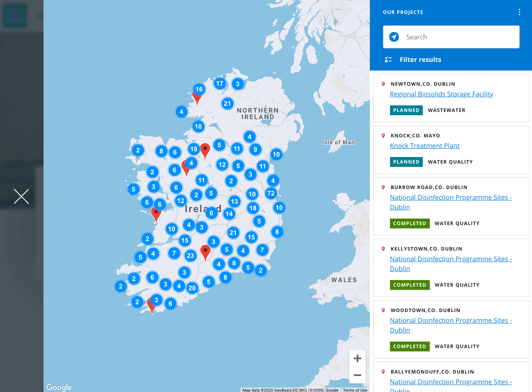Zoom in the map with plus button
The width and height of the screenshot is (532, 392).
[357, 358]
